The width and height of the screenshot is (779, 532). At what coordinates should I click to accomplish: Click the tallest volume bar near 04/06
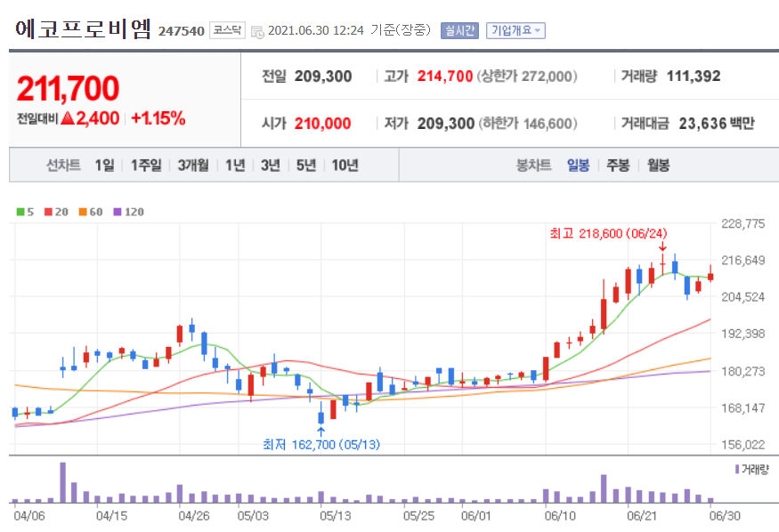click(62, 482)
